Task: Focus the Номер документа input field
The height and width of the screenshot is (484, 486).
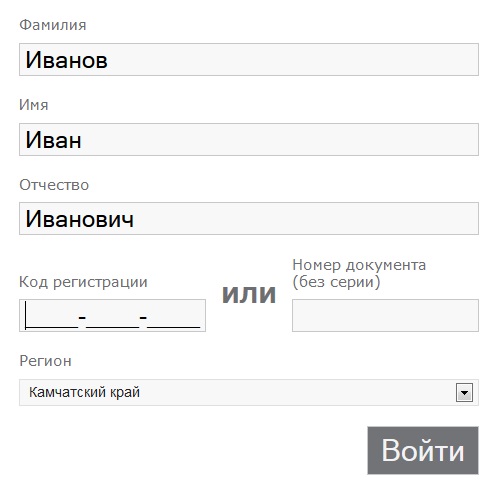Action: (x=385, y=315)
